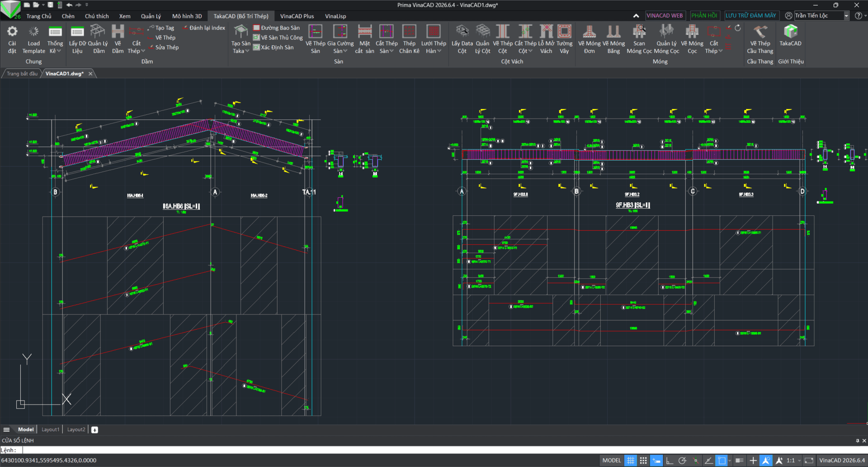Close the VinaCAD1.dwg document tab
Image resolution: width=868 pixels, height=467 pixels.
pyautogui.click(x=90, y=74)
